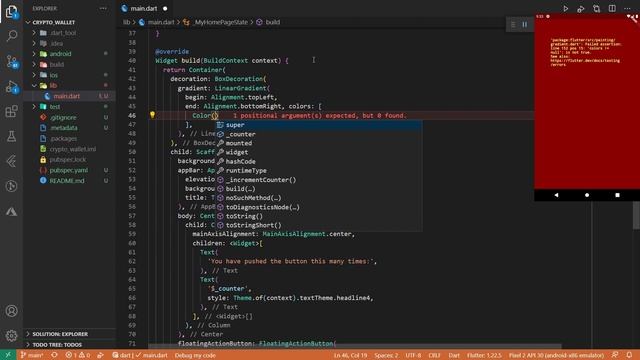Open the Extensions view
The width and height of the screenshot is (640, 360).
point(11,111)
